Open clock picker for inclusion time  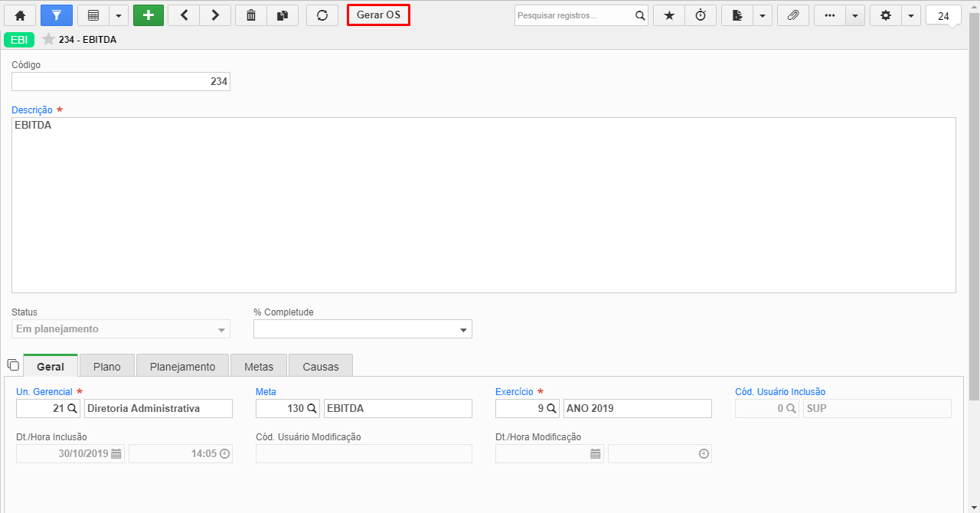[x=224, y=454]
